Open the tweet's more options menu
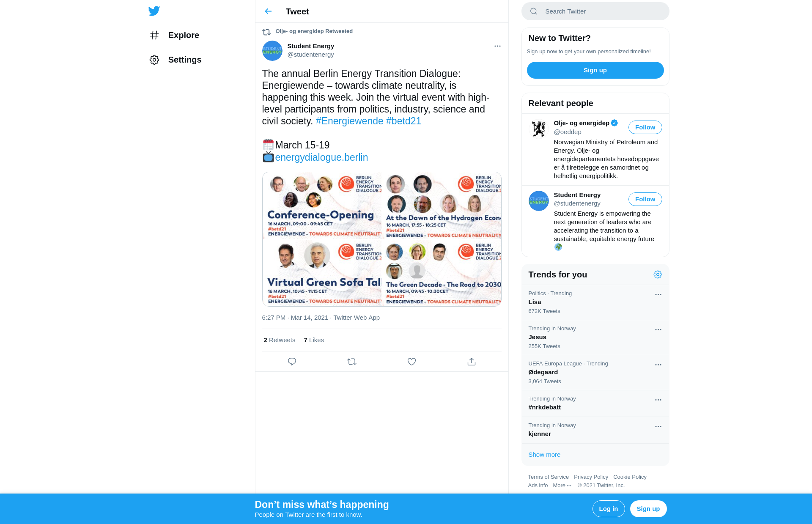812x524 pixels. tap(497, 46)
